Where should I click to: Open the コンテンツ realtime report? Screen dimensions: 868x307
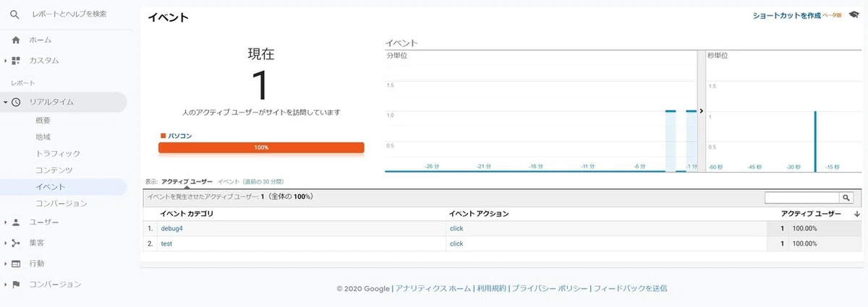pos(54,170)
